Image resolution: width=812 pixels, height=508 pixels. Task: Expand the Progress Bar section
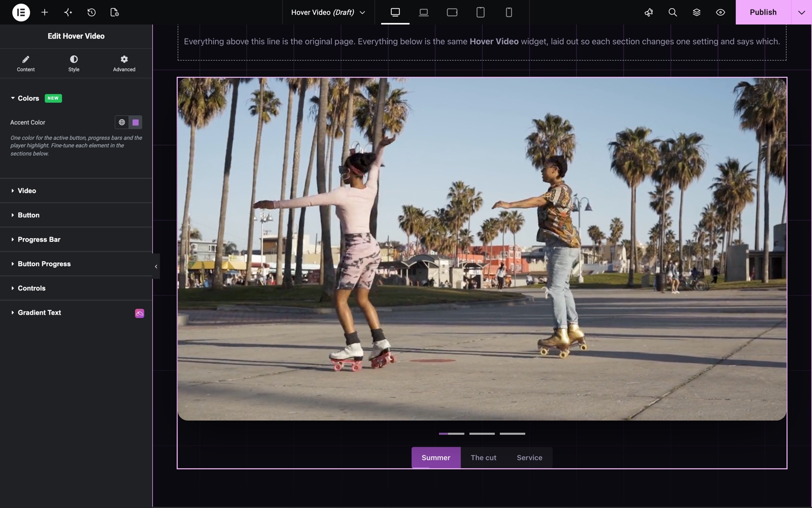click(76, 239)
